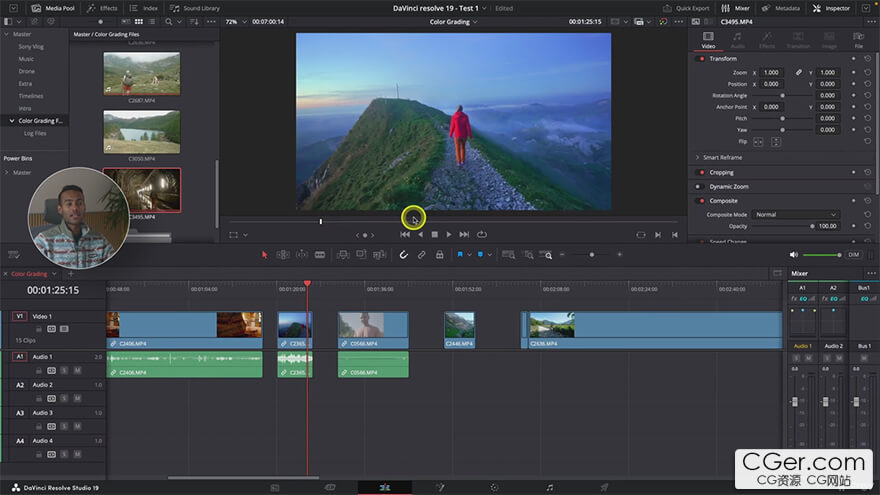Toggle timeline Snapping magnet icon
This screenshot has height=495, width=880.
[404, 255]
